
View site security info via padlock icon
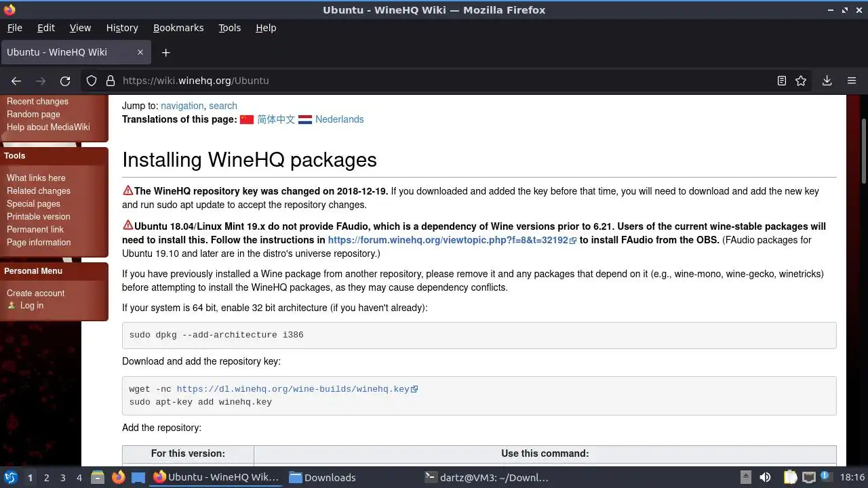click(x=111, y=81)
